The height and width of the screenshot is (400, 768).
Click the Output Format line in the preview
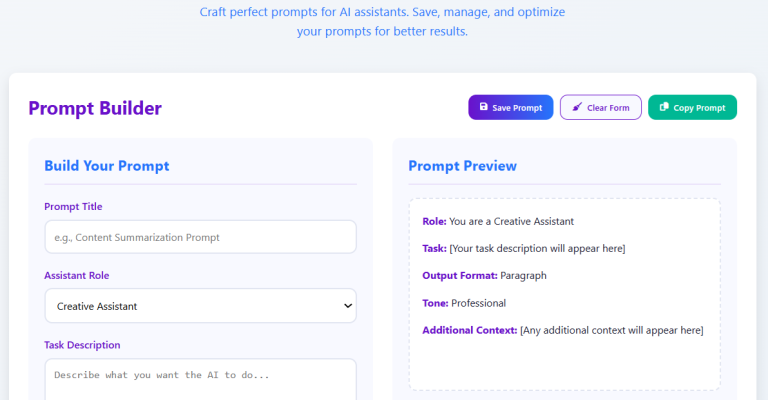484,275
